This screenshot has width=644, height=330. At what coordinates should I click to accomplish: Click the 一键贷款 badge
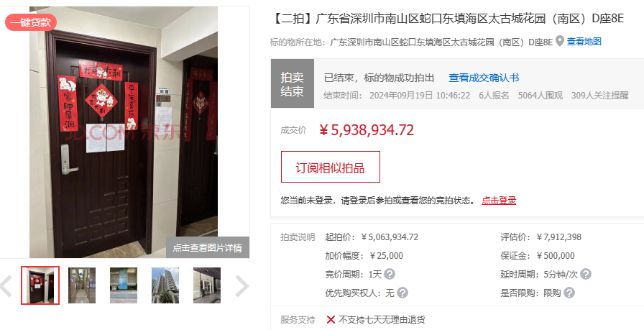click(31, 22)
